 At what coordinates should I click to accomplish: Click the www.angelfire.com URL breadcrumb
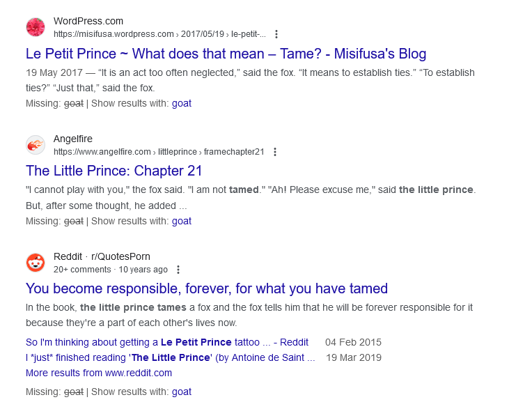pyautogui.click(x=102, y=152)
